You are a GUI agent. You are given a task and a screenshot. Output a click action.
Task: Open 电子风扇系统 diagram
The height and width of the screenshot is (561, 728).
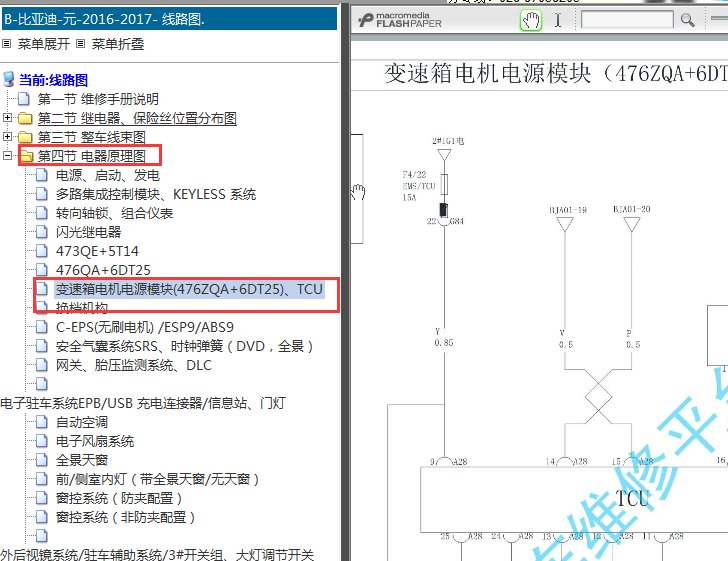pos(95,441)
